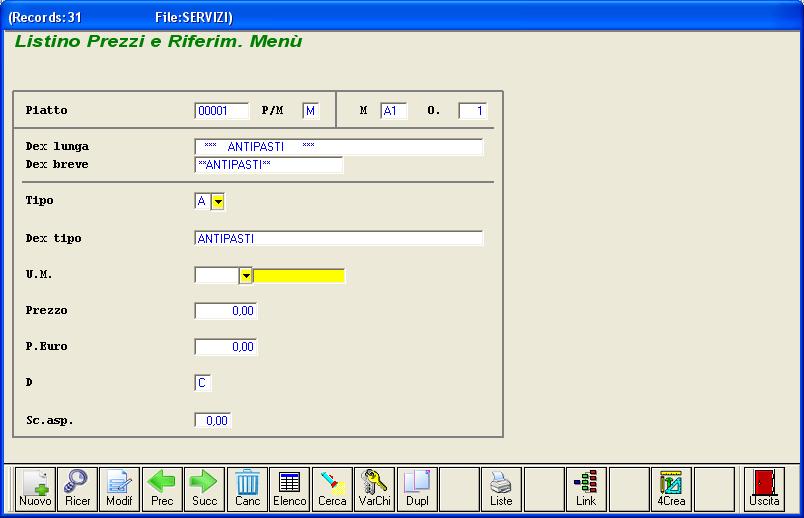This screenshot has height=518, width=804.
Task: Select the Dex lunga text field
Action: 338,147
